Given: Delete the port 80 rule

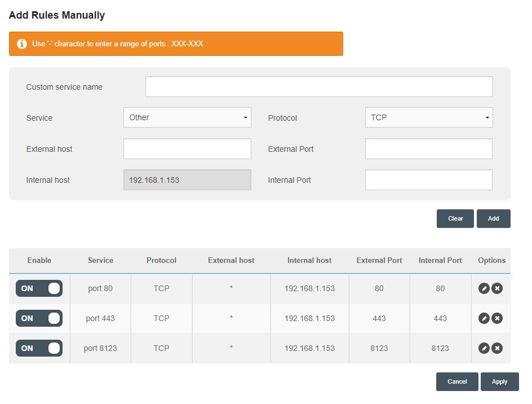Looking at the screenshot, I should point(497,288).
